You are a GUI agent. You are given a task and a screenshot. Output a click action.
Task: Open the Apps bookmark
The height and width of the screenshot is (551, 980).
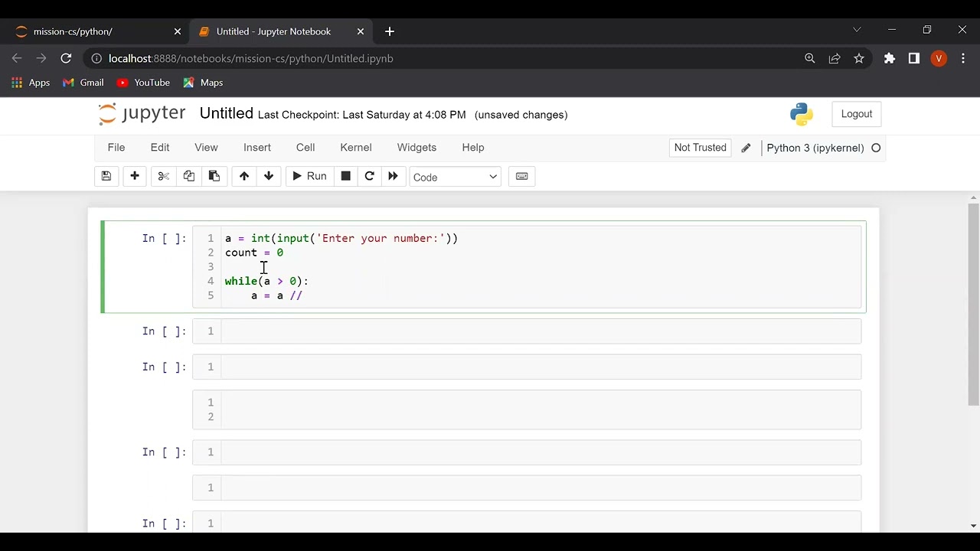click(x=31, y=83)
